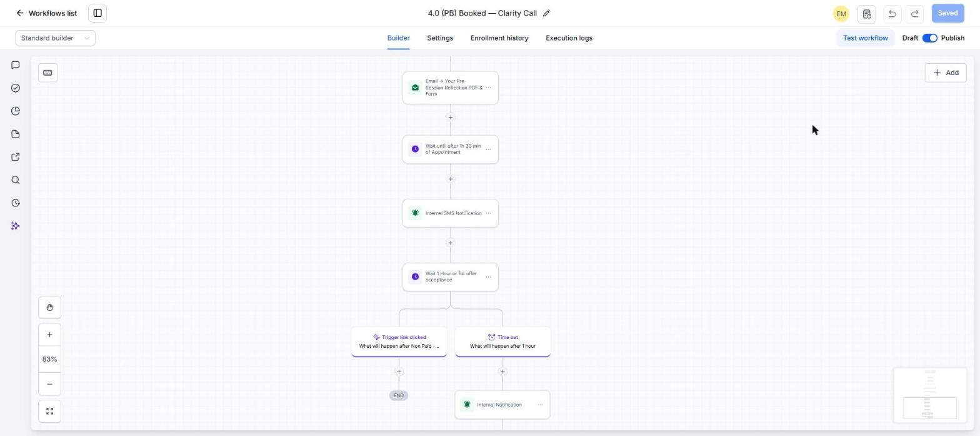Open three-dot menu on Internal Notification node
The image size is (980, 436).
(541, 405)
